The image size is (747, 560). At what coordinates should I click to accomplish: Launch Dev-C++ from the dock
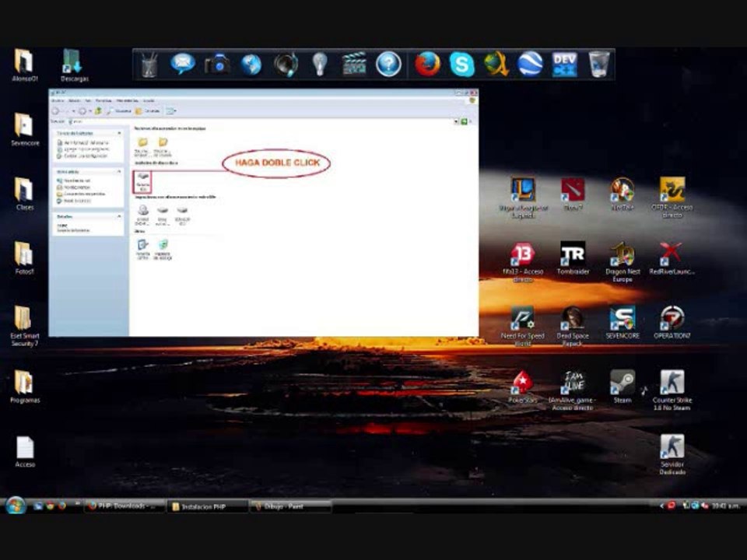(565, 65)
